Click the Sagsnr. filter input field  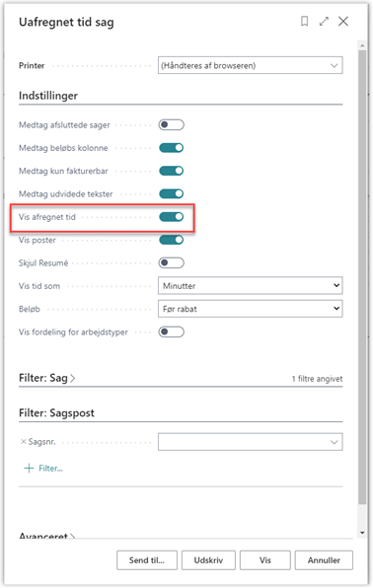(x=251, y=442)
